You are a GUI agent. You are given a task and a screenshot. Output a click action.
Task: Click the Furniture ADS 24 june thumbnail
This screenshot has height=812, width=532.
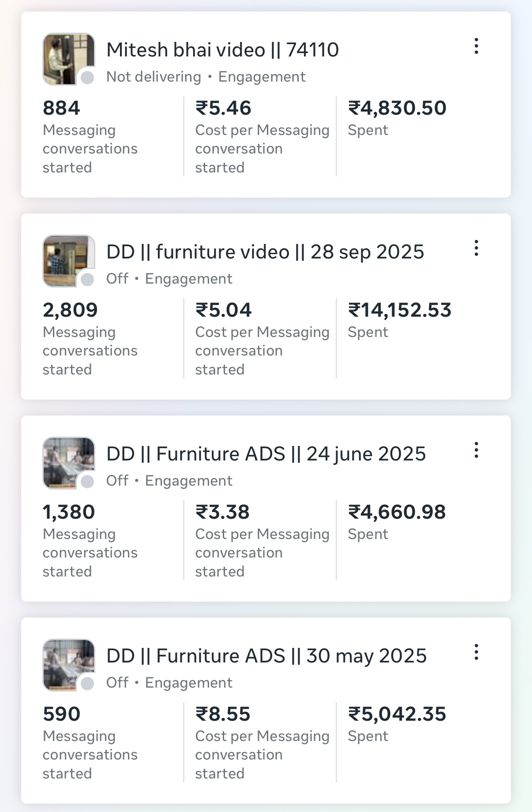pyautogui.click(x=68, y=463)
